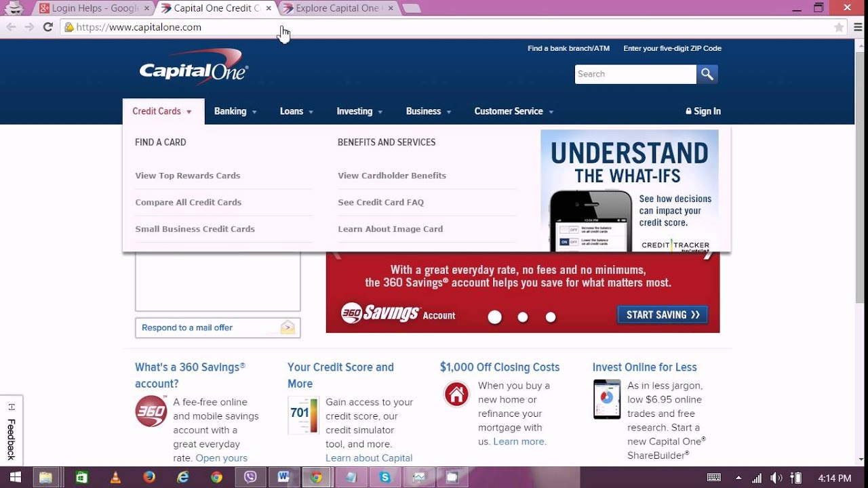The height and width of the screenshot is (488, 868).
Task: Open the on-screen keyboard tray icon
Action: 713,478
